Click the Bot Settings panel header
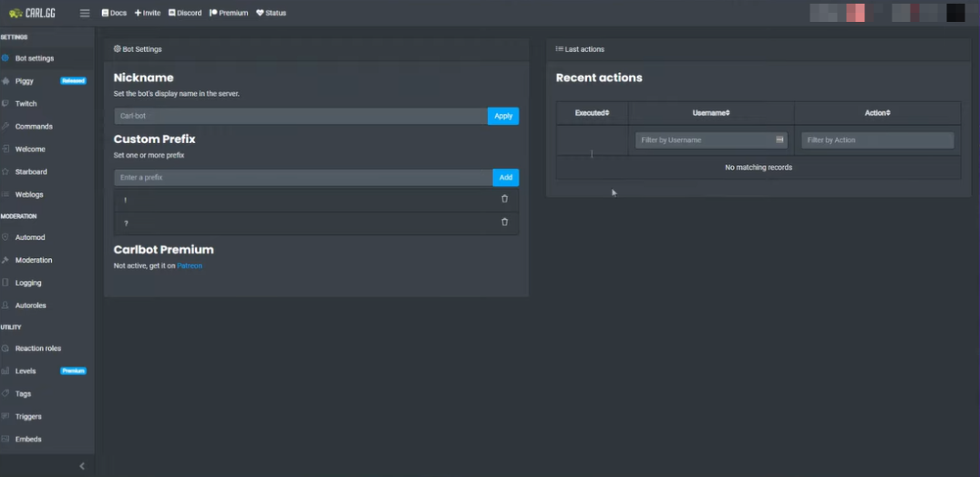 coord(316,48)
